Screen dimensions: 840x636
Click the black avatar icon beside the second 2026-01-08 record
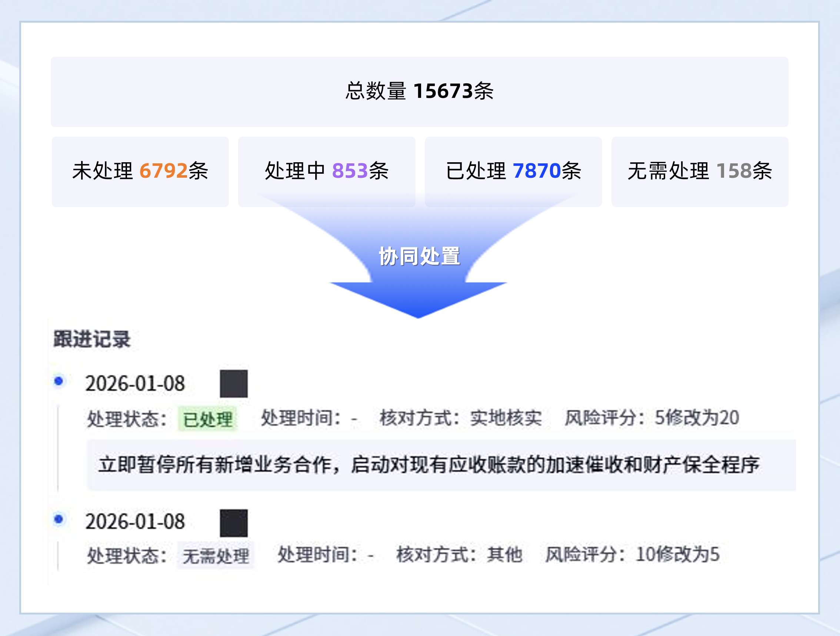[x=233, y=524]
